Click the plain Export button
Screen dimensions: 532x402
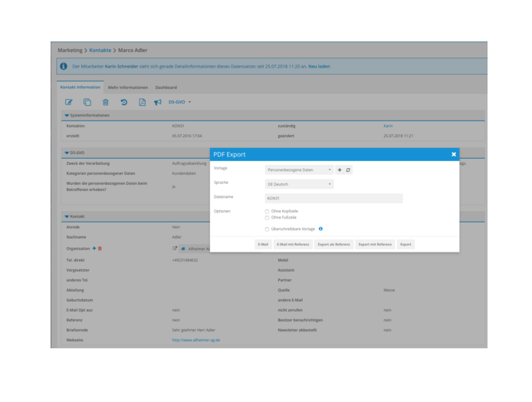[406, 244]
